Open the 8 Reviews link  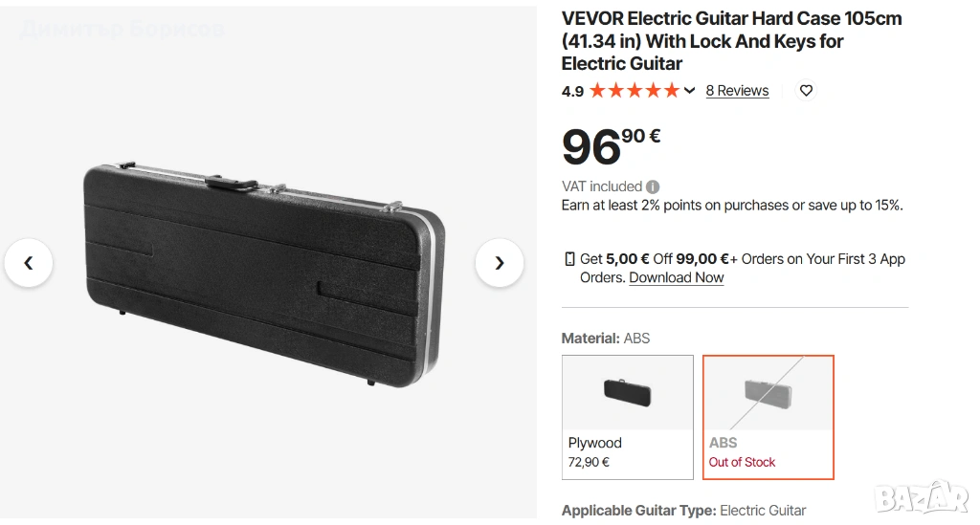[x=737, y=91]
